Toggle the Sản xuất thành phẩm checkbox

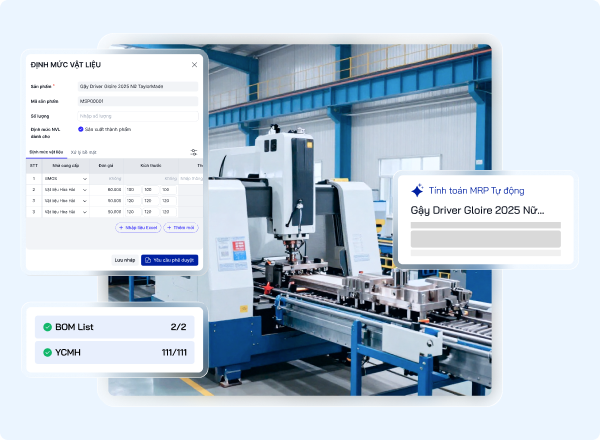click(x=81, y=129)
